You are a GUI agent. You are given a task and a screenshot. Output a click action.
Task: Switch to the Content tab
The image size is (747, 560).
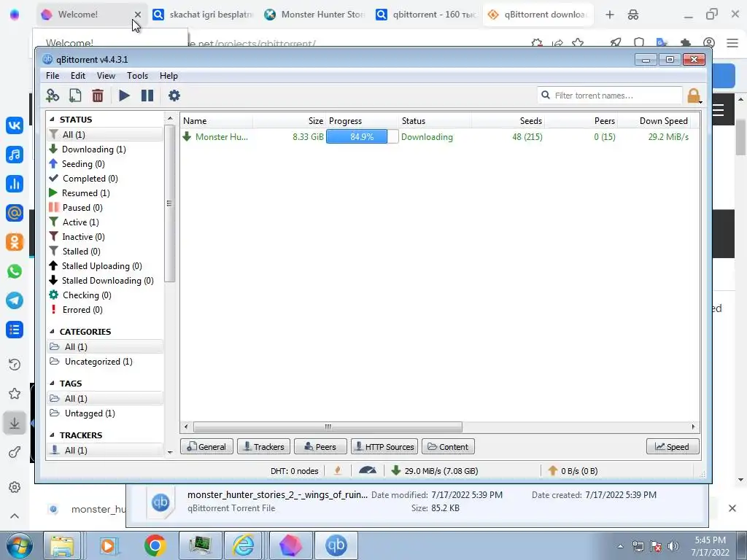pyautogui.click(x=448, y=447)
